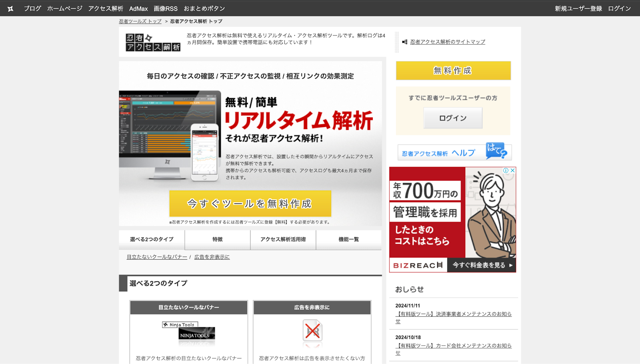Open the アクセス解析 menu item
640x364 pixels.
(106, 8)
